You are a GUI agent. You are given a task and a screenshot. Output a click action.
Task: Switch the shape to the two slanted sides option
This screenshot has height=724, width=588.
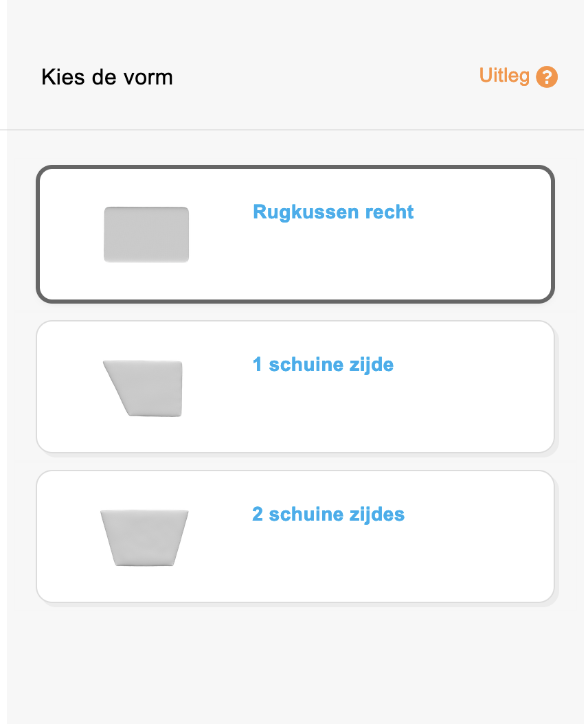click(x=295, y=536)
